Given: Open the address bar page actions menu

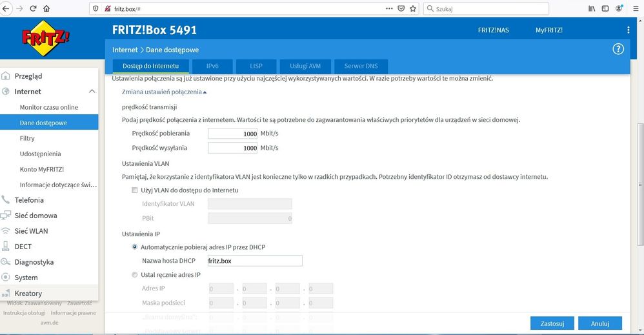Looking at the screenshot, I should [x=388, y=9].
